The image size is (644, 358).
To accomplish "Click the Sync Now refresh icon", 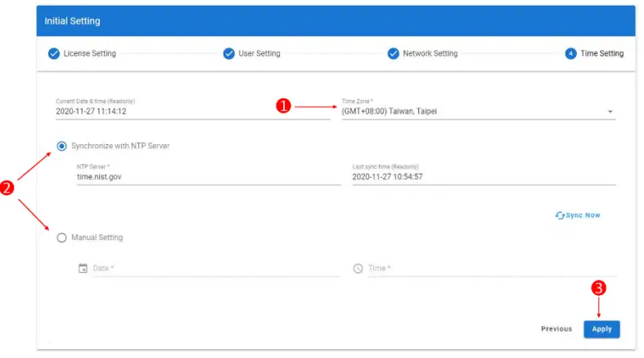I will click(560, 215).
